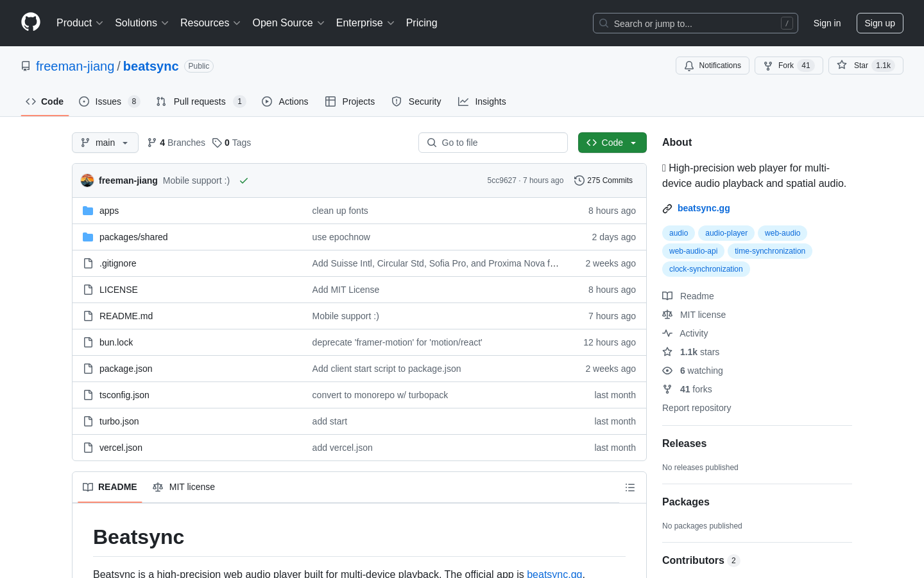Screen dimensions: 924x578
Task: Expand the Resources menu
Action: 210,23
